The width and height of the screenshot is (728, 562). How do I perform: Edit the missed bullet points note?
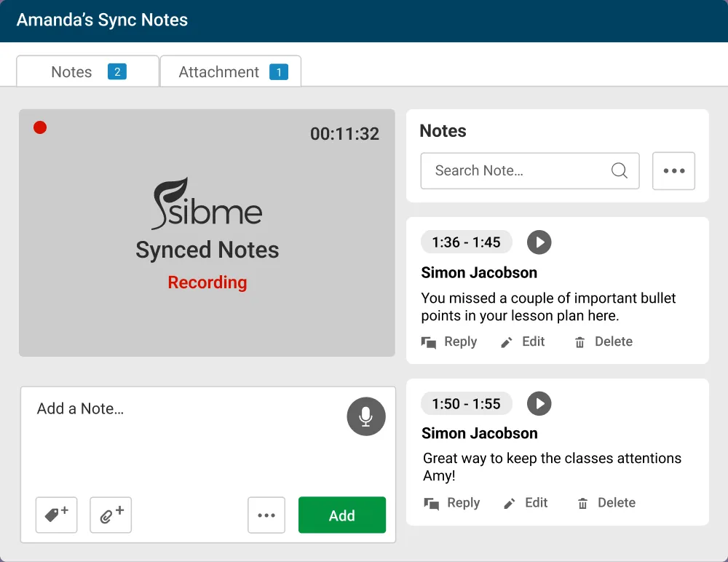(x=522, y=342)
